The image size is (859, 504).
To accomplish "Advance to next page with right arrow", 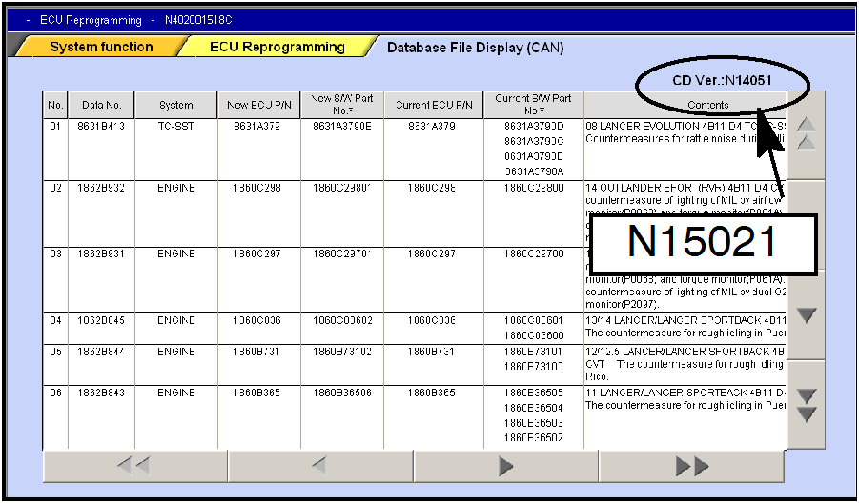I will coord(506,466).
